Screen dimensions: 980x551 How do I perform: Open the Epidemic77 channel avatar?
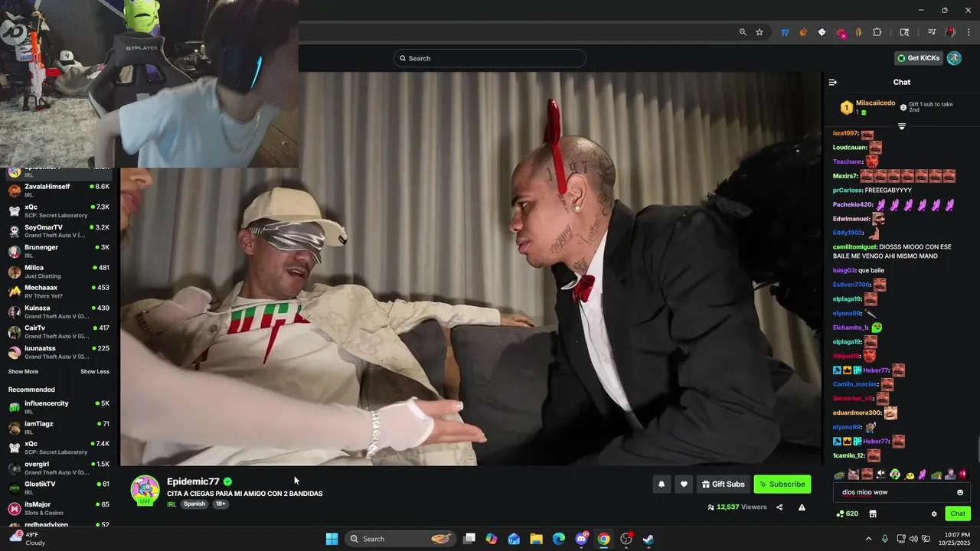click(x=145, y=490)
